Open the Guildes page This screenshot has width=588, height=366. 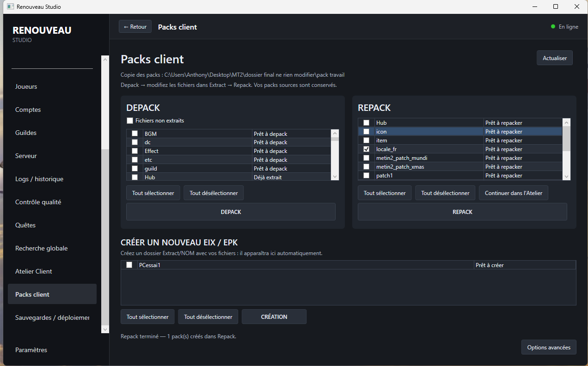tap(52, 133)
